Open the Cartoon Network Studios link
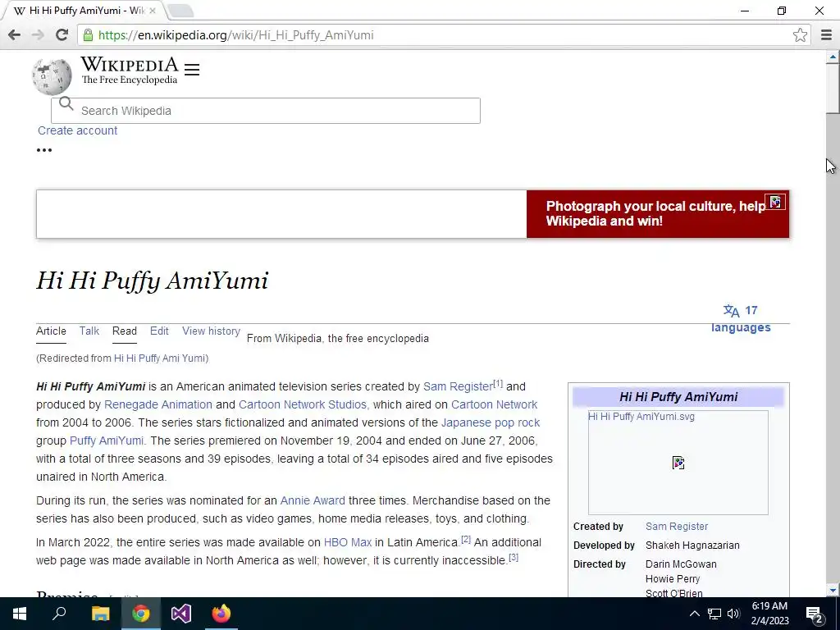The height and width of the screenshot is (630, 840). (x=304, y=404)
